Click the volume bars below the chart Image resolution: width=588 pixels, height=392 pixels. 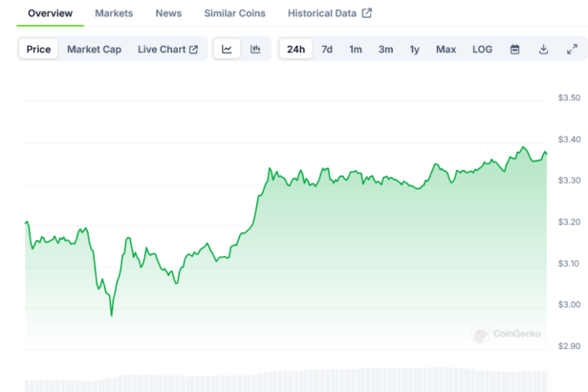coord(287,380)
